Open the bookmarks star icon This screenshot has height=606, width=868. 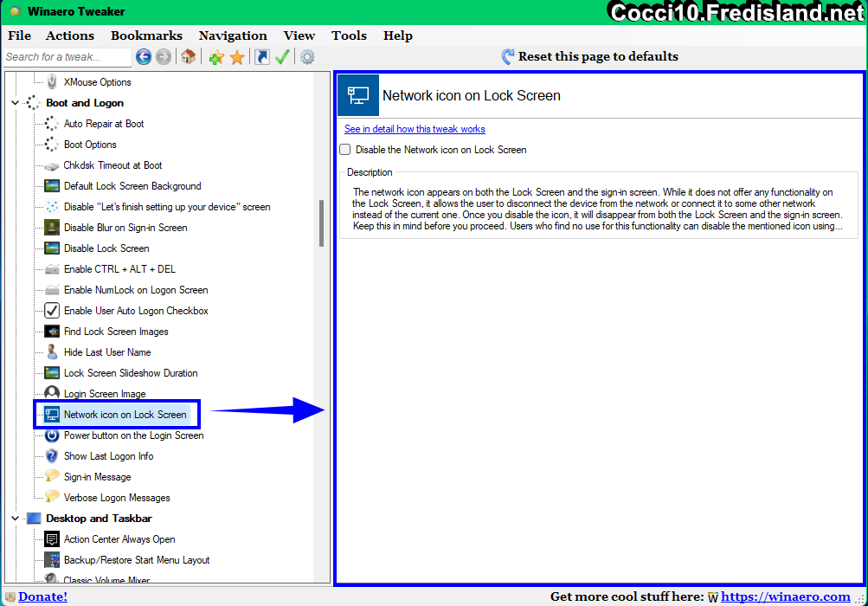[x=237, y=56]
